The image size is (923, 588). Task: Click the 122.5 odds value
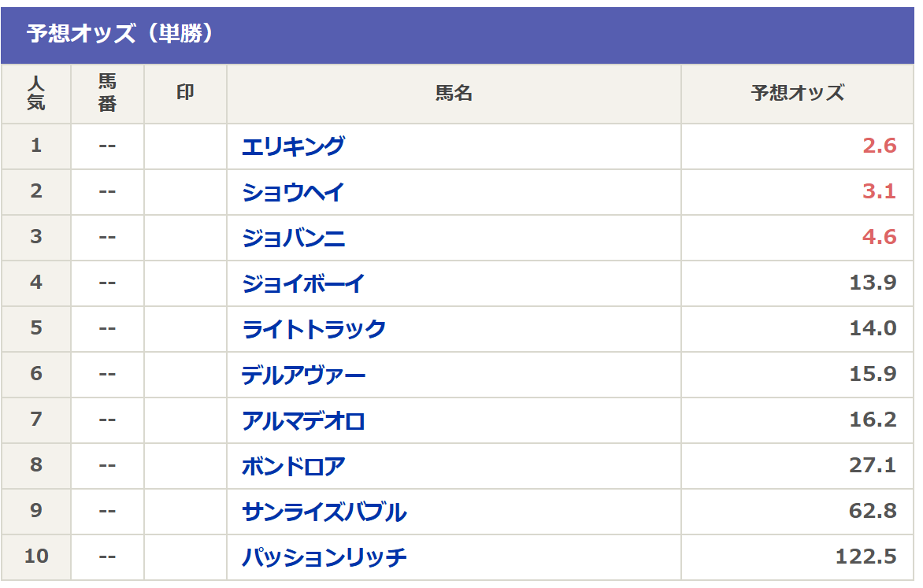pyautogui.click(x=866, y=557)
